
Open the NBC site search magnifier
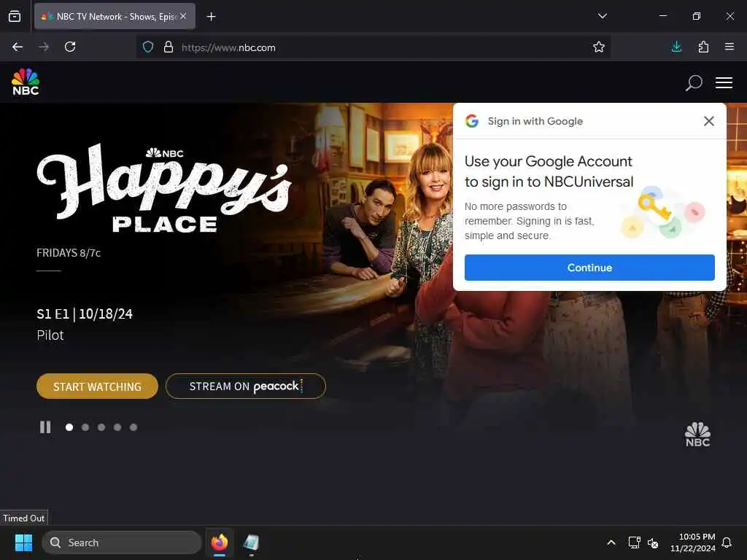(694, 83)
